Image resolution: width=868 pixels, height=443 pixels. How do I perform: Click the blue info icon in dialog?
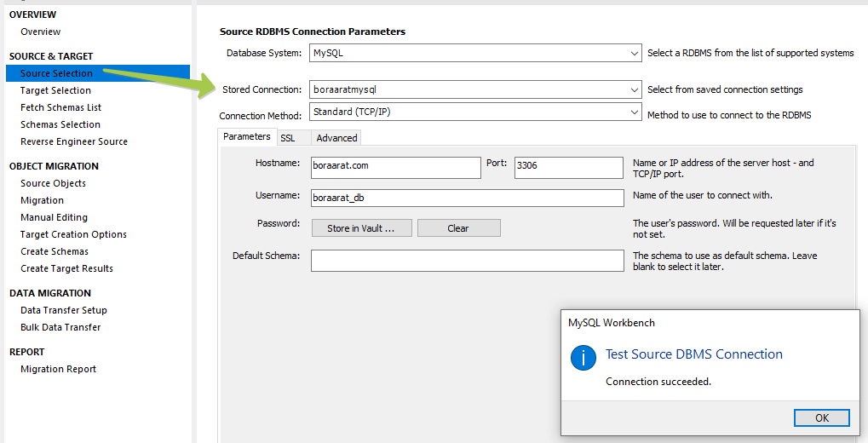(583, 358)
